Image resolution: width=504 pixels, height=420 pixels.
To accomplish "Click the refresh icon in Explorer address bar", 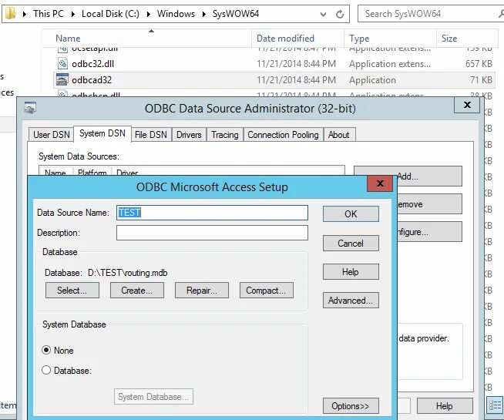I will (340, 14).
